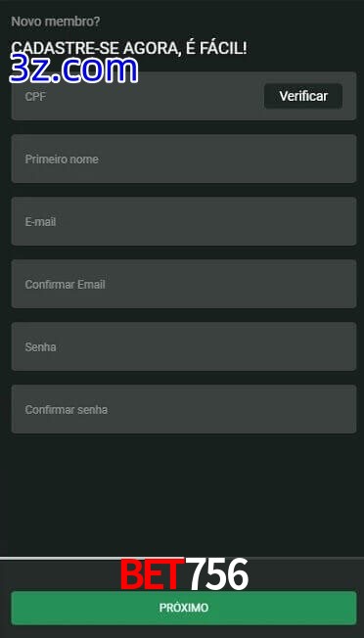
Task: Focus the Primeiro nome field
Action: point(184,159)
